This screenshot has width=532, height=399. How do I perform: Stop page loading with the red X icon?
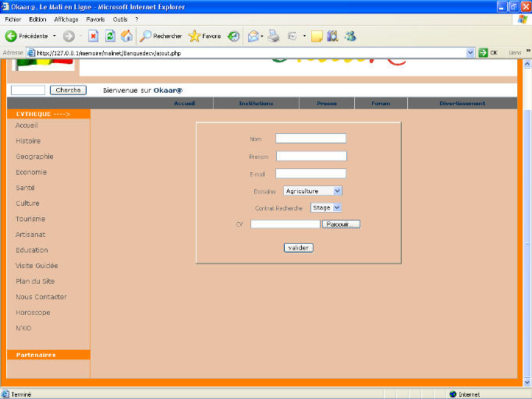pyautogui.click(x=94, y=36)
